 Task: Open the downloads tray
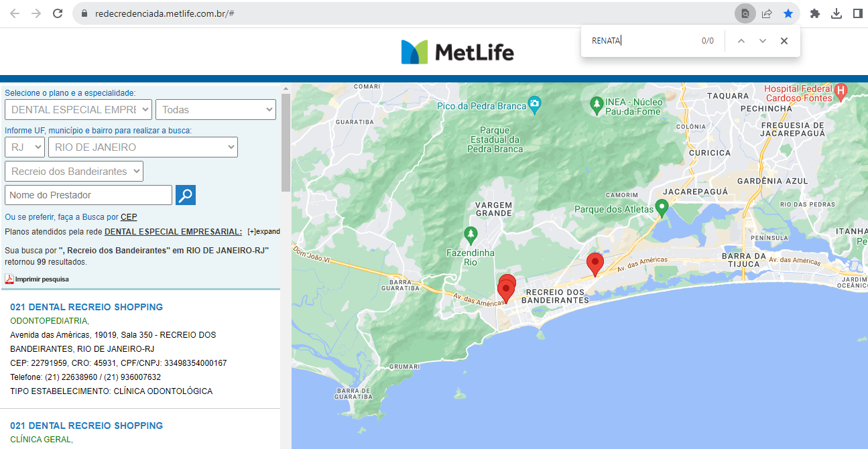(x=836, y=13)
